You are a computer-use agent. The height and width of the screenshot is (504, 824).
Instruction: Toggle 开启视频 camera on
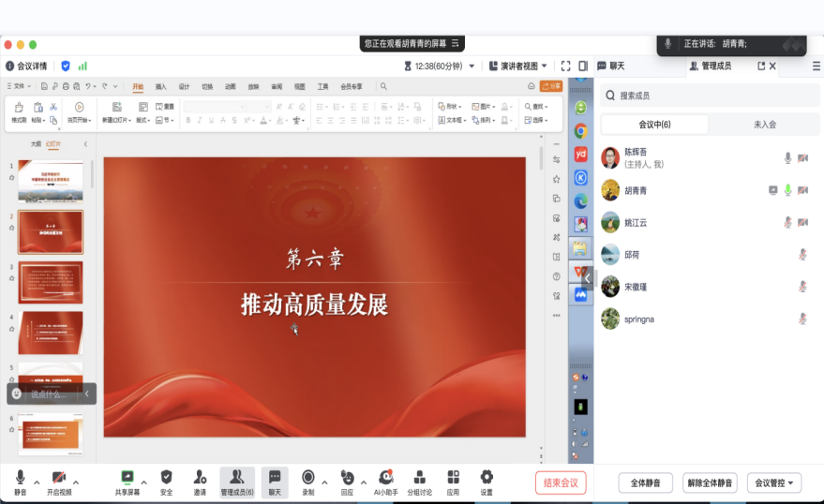click(x=58, y=479)
